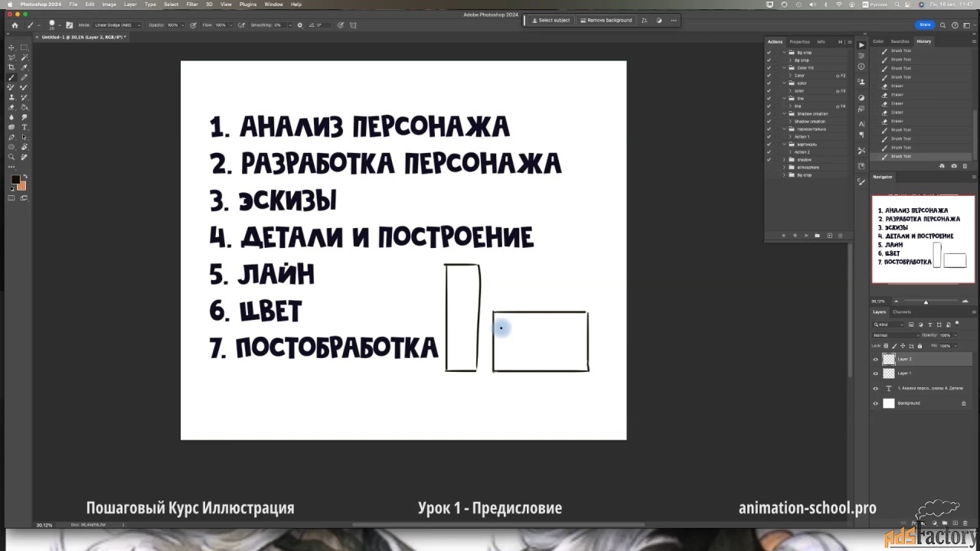The width and height of the screenshot is (980, 551).
Task: Hide the text layer visibility eye
Action: click(876, 388)
